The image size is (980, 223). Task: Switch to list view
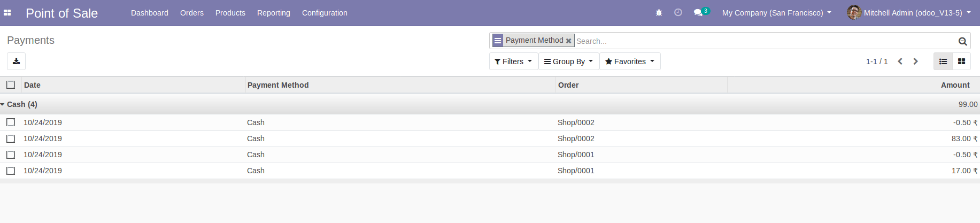(943, 61)
